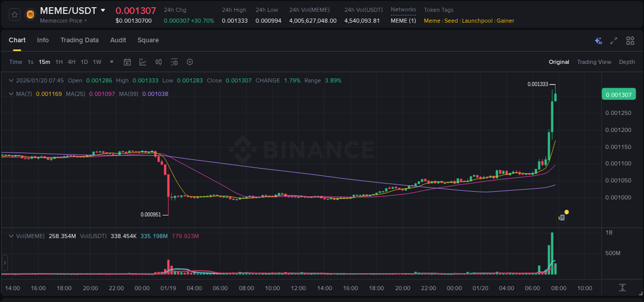
Task: Open the Audit tab
Action: (118, 40)
